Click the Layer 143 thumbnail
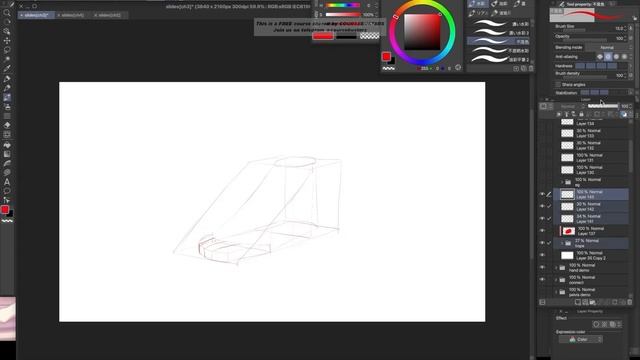The image size is (640, 360). coord(567,194)
